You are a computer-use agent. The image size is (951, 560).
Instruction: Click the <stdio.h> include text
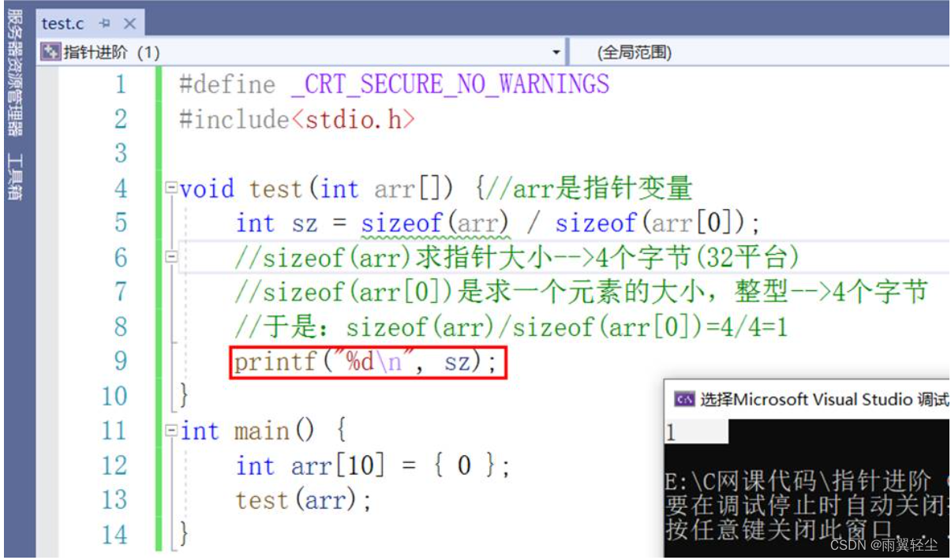tap(353, 120)
